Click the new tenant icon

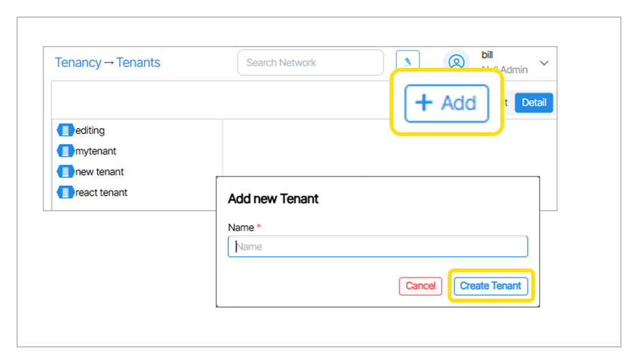(65, 171)
